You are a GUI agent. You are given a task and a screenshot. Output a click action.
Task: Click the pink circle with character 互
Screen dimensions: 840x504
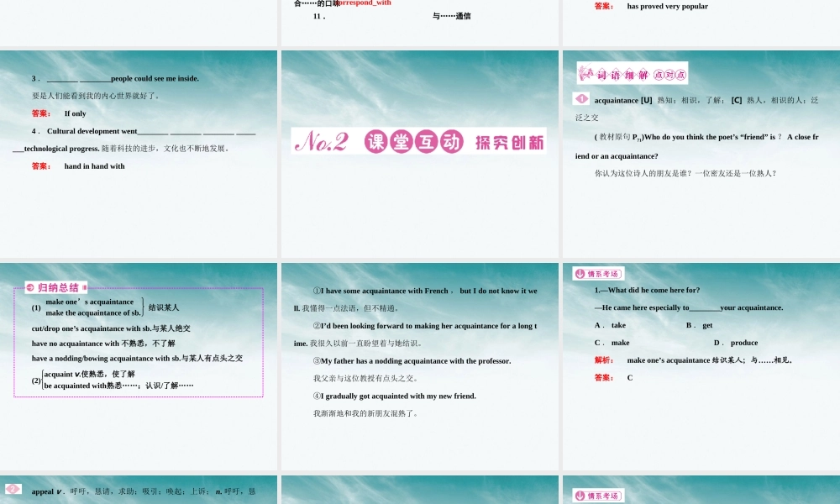point(426,142)
